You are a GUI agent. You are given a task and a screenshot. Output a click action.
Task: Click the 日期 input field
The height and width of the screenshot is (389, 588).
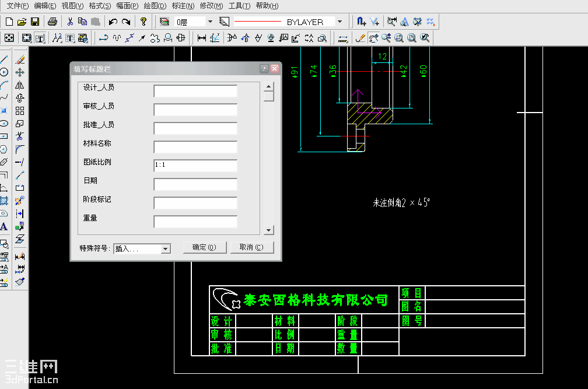pyautogui.click(x=195, y=184)
